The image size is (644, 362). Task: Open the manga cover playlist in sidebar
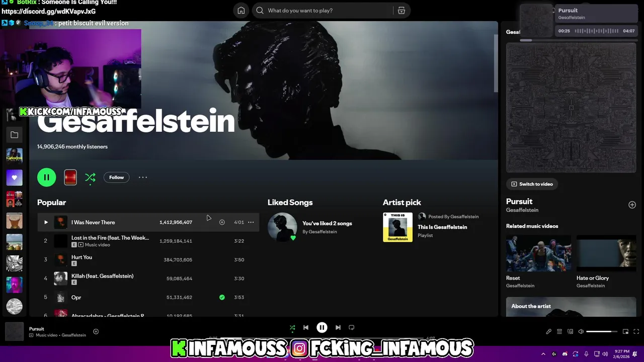[14, 263]
